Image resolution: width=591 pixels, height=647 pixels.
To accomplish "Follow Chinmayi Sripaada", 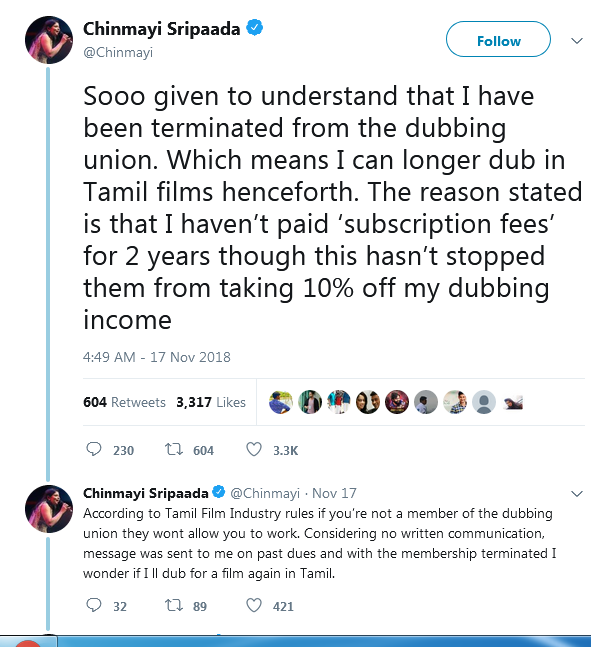I will [x=498, y=39].
